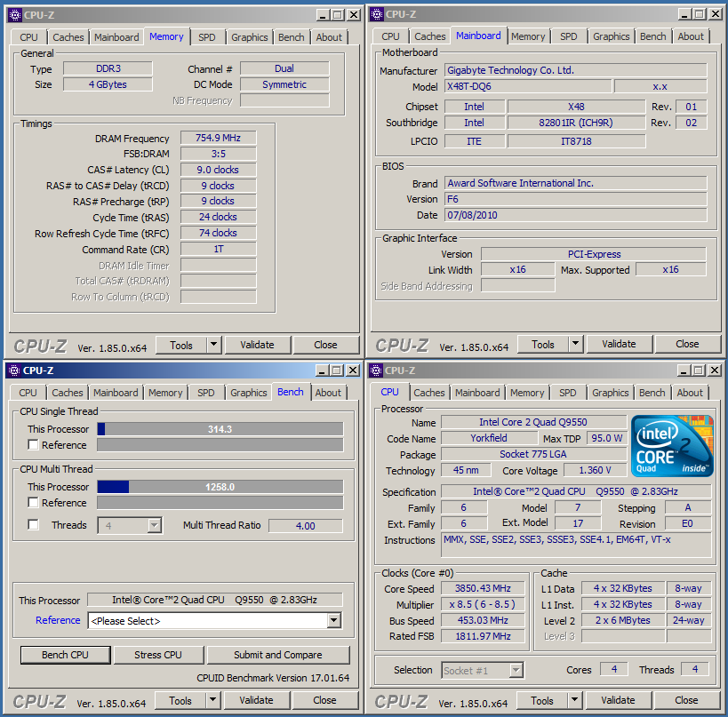The width and height of the screenshot is (728, 717).
Task: Enable Reference checkbox under CPU Single Thread
Action: [34, 444]
